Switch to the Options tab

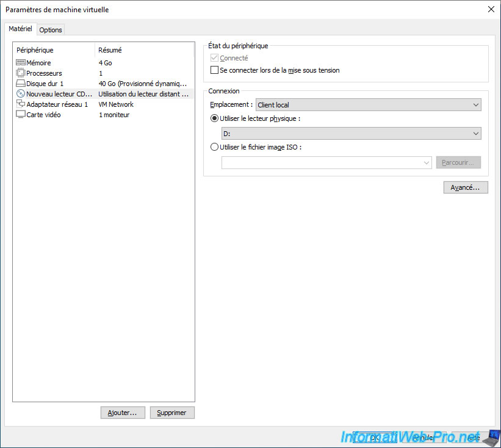click(x=51, y=30)
